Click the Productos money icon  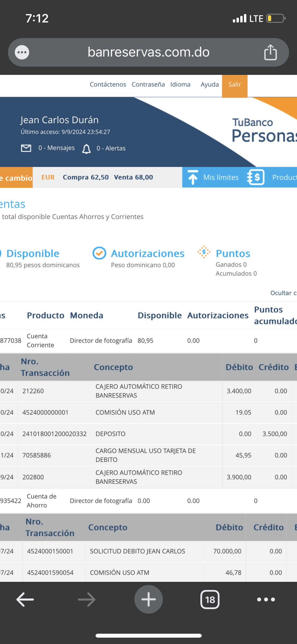click(256, 177)
